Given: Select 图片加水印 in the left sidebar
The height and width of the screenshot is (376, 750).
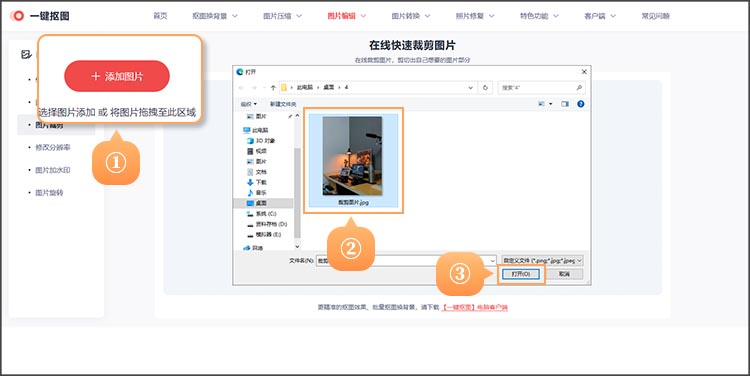Looking at the screenshot, I should [53, 170].
